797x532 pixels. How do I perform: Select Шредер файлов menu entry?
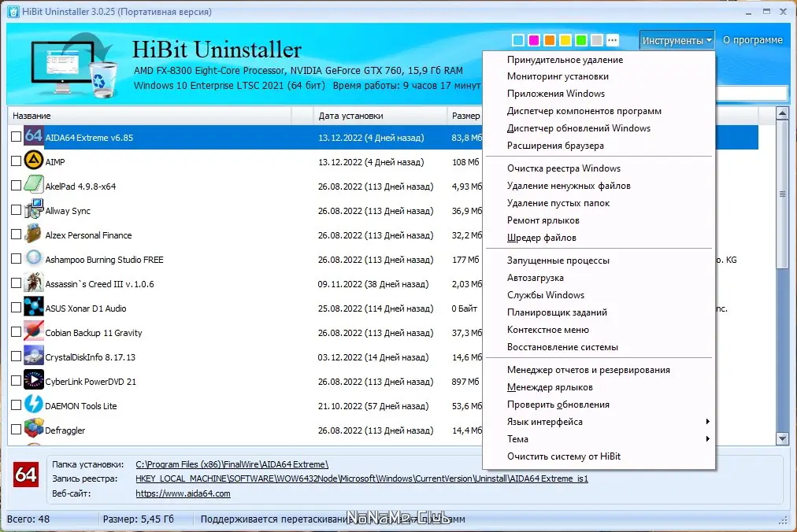click(599, 238)
